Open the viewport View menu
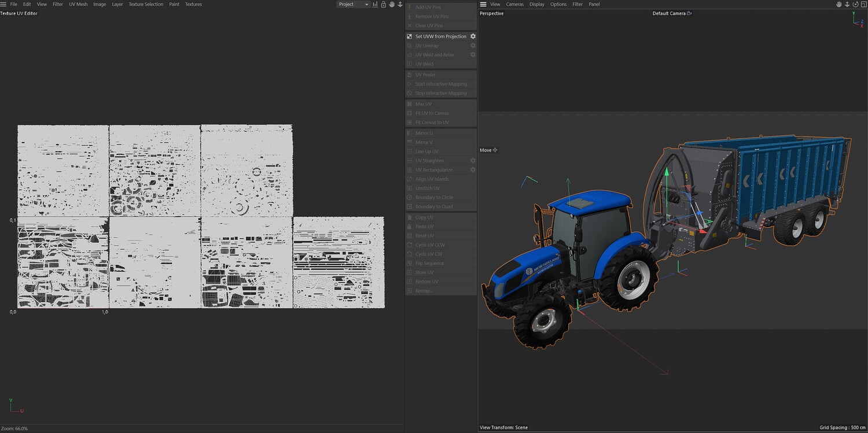868x433 pixels. pos(495,4)
